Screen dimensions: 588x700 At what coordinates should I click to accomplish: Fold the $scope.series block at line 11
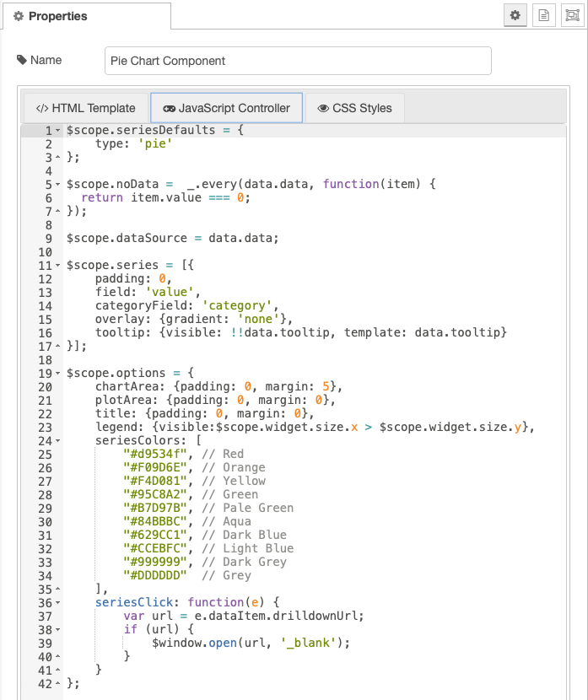point(57,265)
